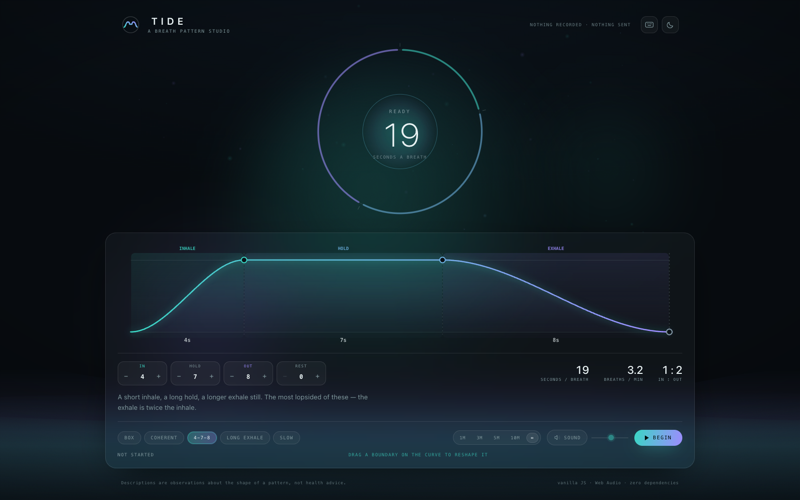Screen dimensions: 800x500
Task: Open keyboard shortcuts via keyboard icon
Action: pos(649,24)
